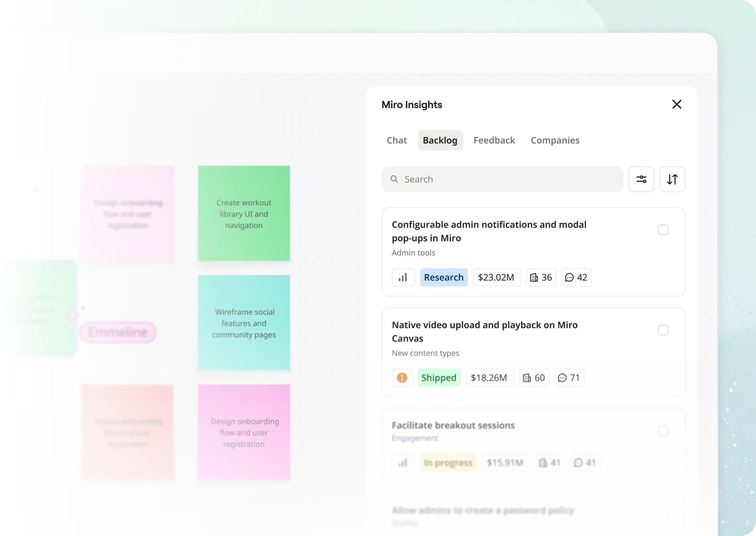756x536 pixels.
Task: Click the bar chart priority icon on admin notifications card
Action: (x=403, y=277)
